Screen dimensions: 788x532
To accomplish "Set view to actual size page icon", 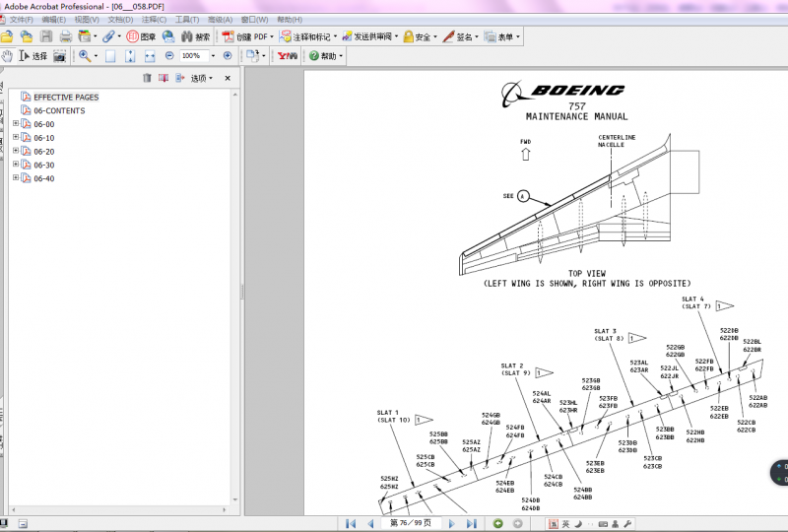I will tap(110, 56).
